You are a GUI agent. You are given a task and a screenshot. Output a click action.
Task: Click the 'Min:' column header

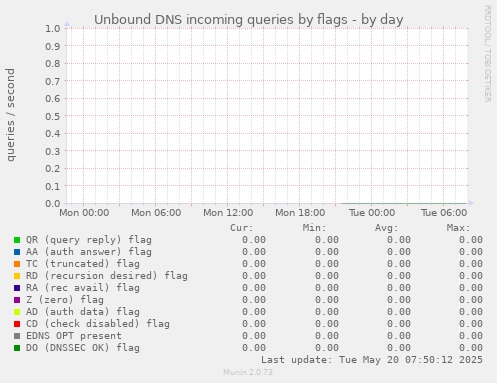tap(314, 228)
